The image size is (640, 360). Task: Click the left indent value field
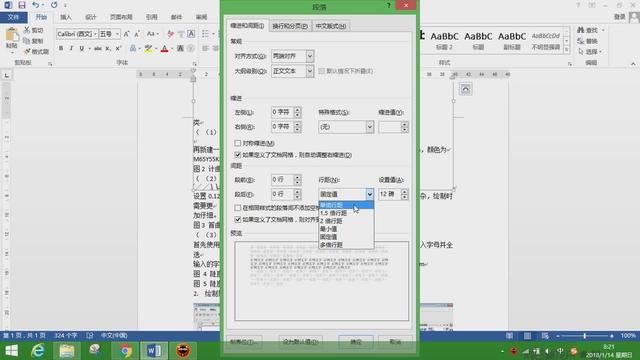[x=282, y=112]
